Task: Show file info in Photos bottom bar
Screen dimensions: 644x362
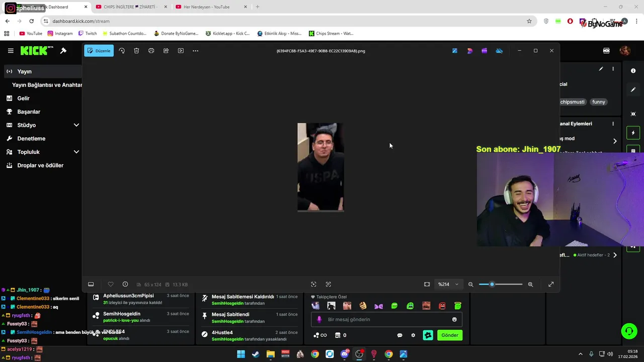Action: tap(125, 284)
